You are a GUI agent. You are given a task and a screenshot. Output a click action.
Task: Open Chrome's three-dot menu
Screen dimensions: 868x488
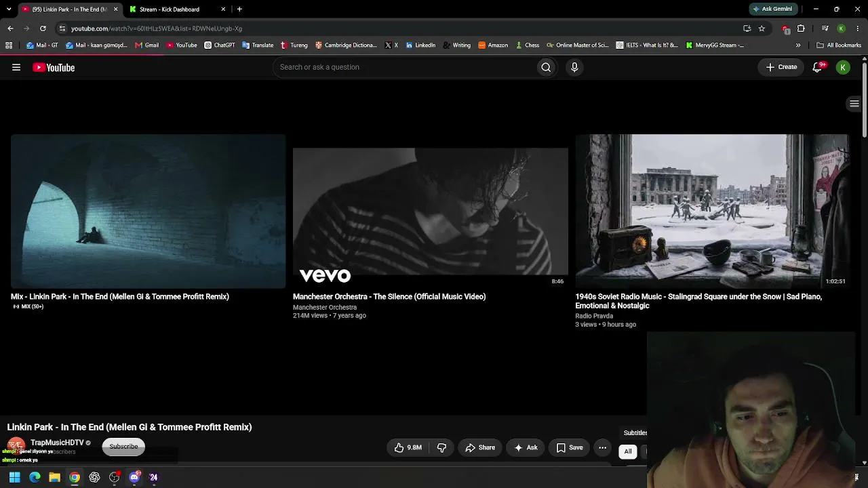pos(858,28)
